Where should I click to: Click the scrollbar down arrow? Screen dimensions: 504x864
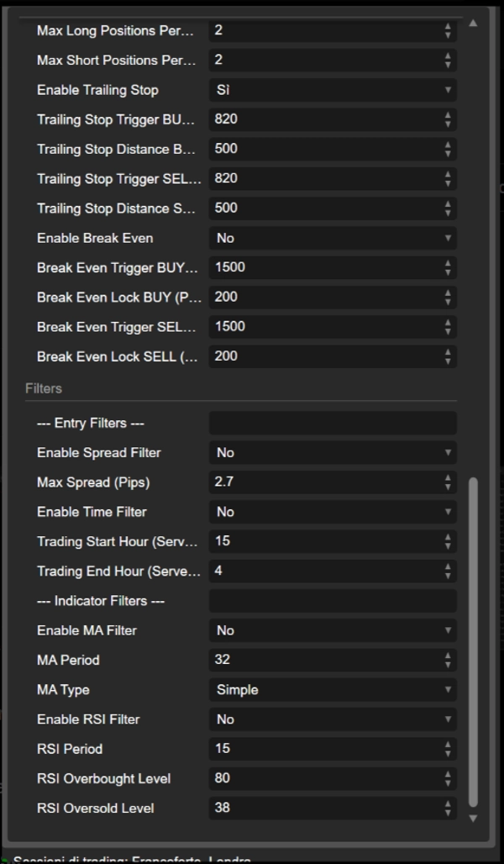click(474, 815)
